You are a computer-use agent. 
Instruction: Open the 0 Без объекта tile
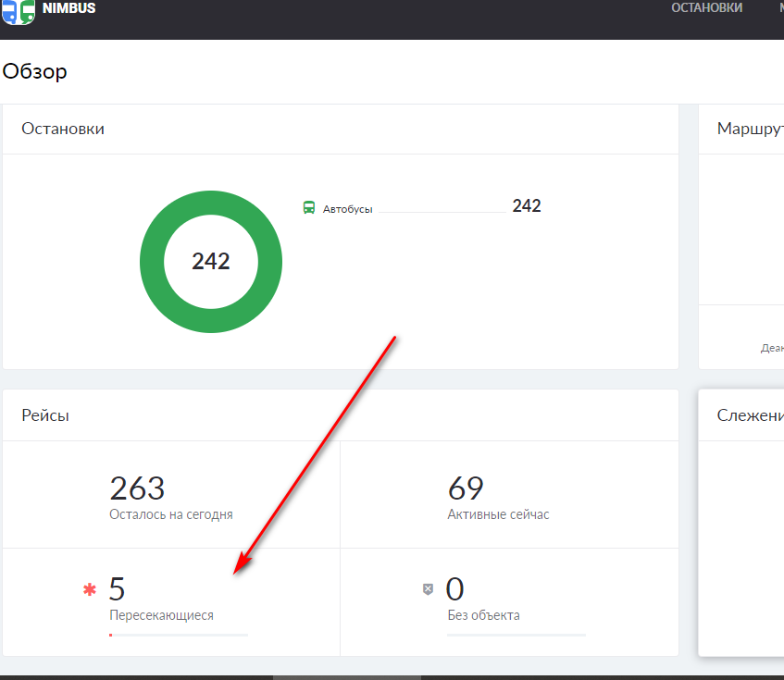pyautogui.click(x=483, y=598)
